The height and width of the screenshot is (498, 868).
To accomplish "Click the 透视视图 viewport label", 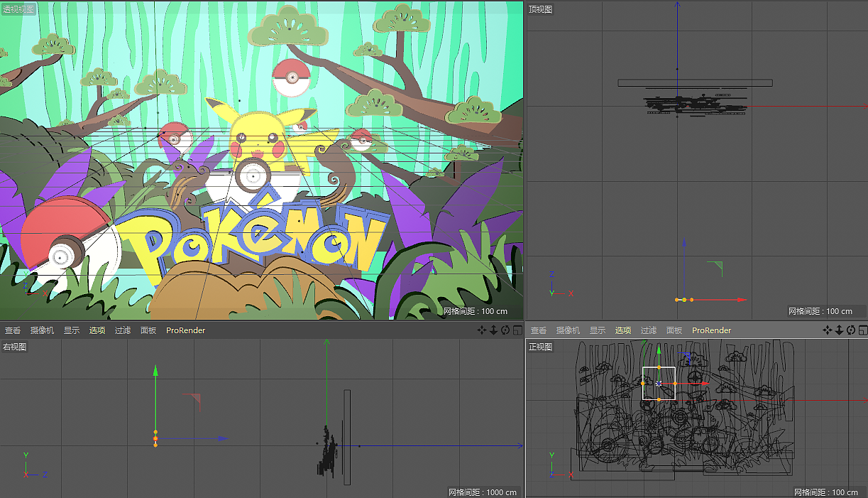I will point(18,9).
